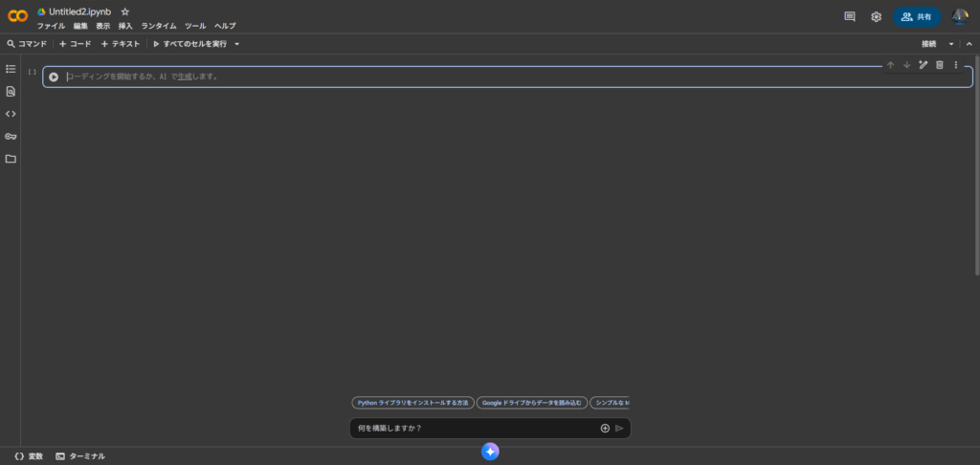Star the Untitled2.ipynb notebook
Screen dimensions: 980x465
[x=125, y=11]
